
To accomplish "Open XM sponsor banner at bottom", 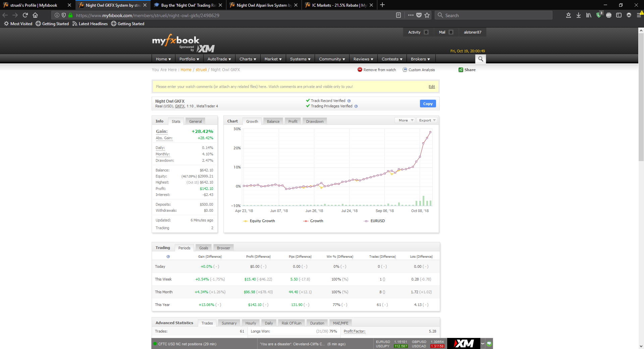I will pos(464,343).
